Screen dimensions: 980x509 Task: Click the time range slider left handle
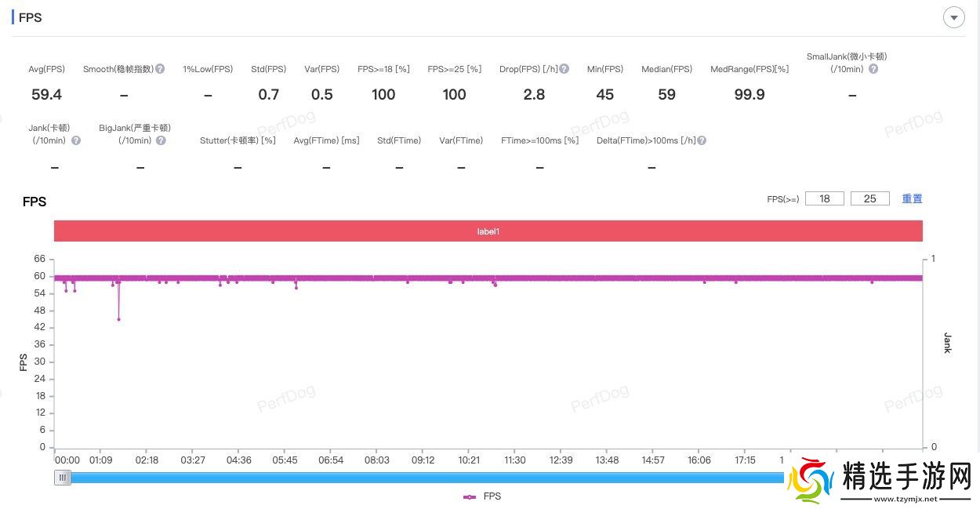(x=63, y=478)
